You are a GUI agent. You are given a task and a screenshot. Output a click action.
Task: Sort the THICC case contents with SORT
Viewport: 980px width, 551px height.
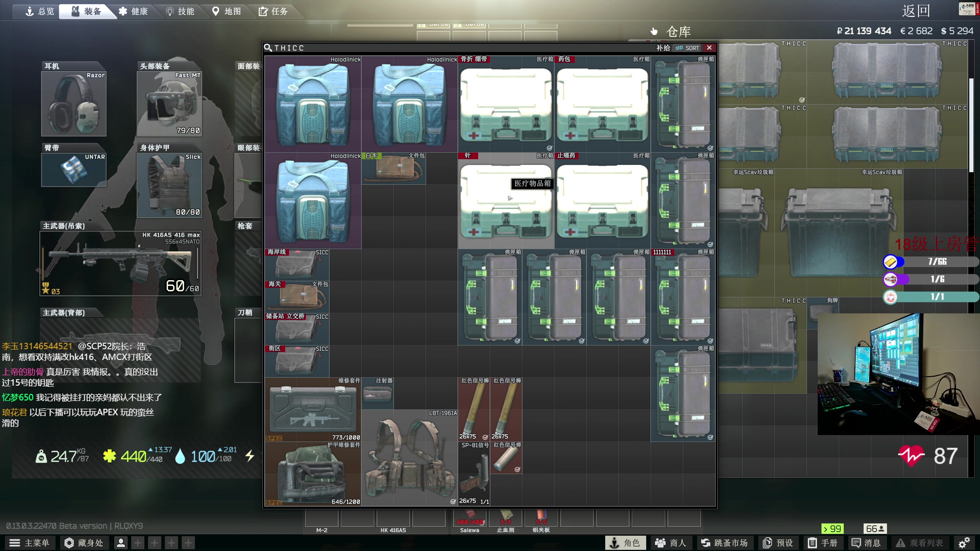tap(688, 48)
